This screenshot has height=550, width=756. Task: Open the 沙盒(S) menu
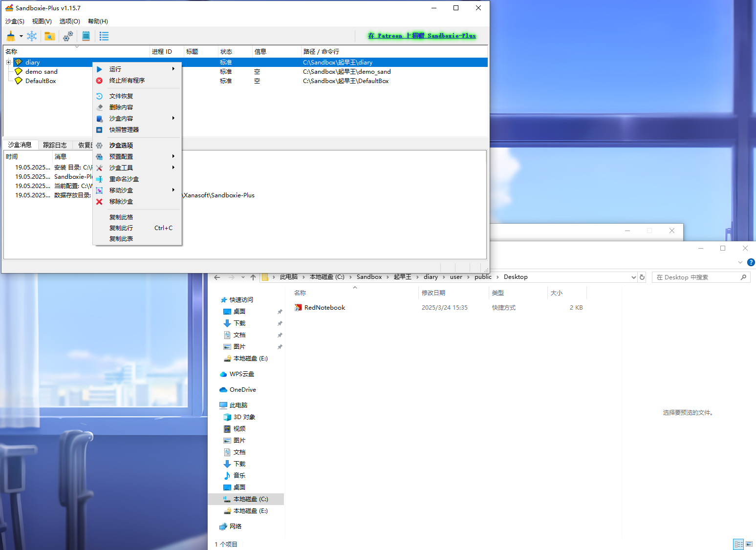tap(15, 21)
